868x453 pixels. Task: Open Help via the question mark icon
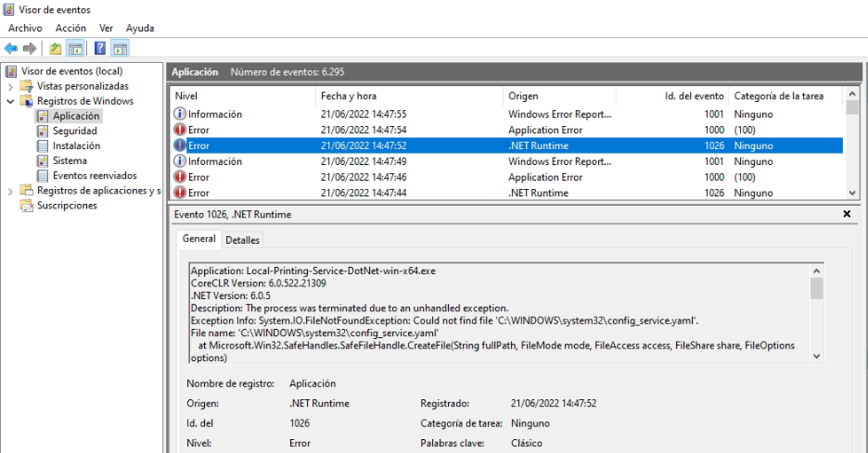[x=100, y=48]
